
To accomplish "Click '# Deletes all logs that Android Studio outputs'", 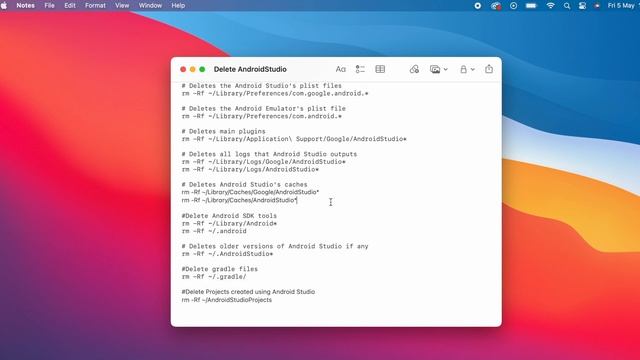I will pyautogui.click(x=269, y=154).
